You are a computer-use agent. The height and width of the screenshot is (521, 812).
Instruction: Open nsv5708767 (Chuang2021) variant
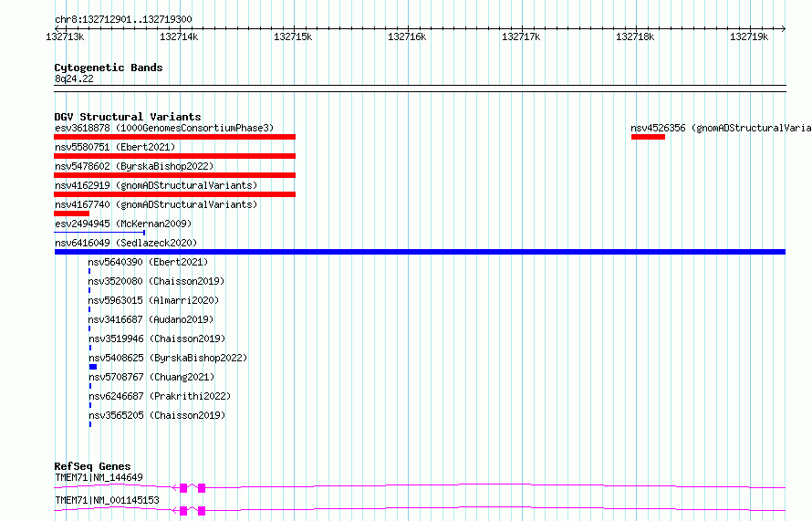point(151,377)
